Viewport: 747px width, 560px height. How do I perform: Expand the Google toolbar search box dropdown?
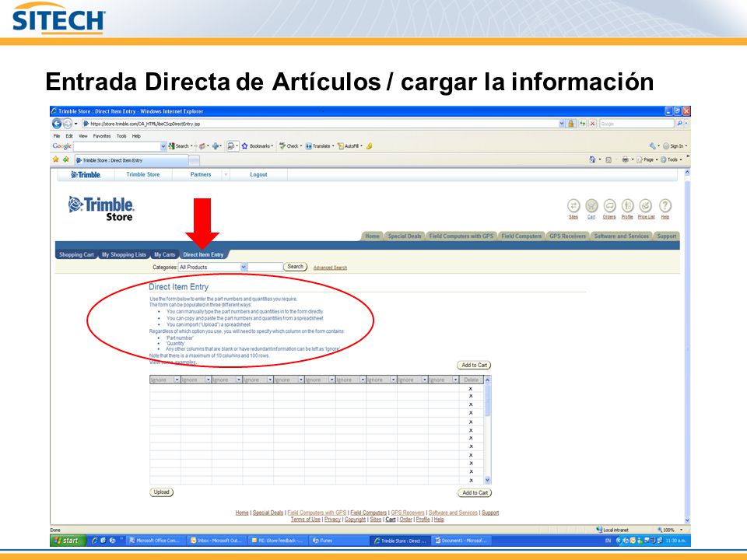pos(163,146)
